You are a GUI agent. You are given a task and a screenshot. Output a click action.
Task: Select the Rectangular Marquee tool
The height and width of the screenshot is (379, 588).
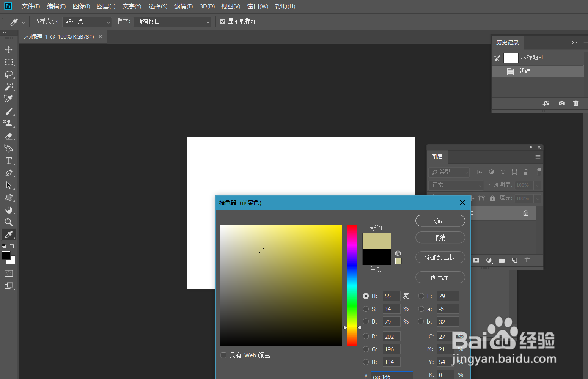(x=9, y=62)
